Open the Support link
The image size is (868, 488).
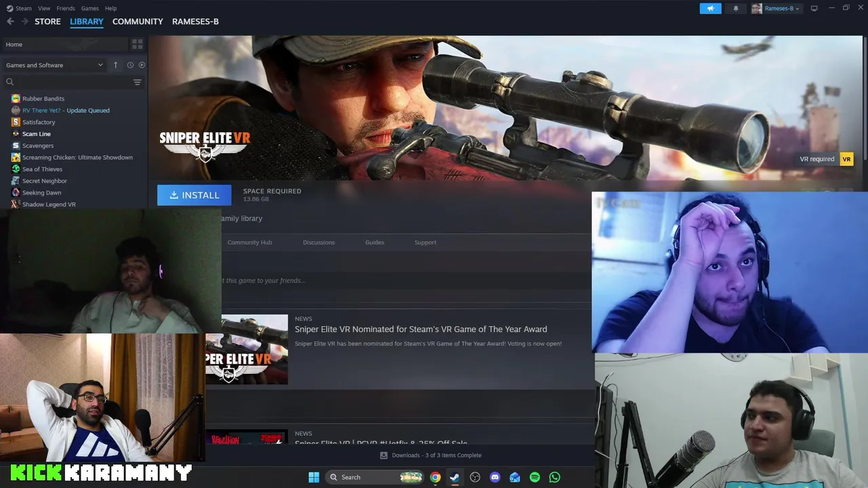pyautogui.click(x=425, y=242)
